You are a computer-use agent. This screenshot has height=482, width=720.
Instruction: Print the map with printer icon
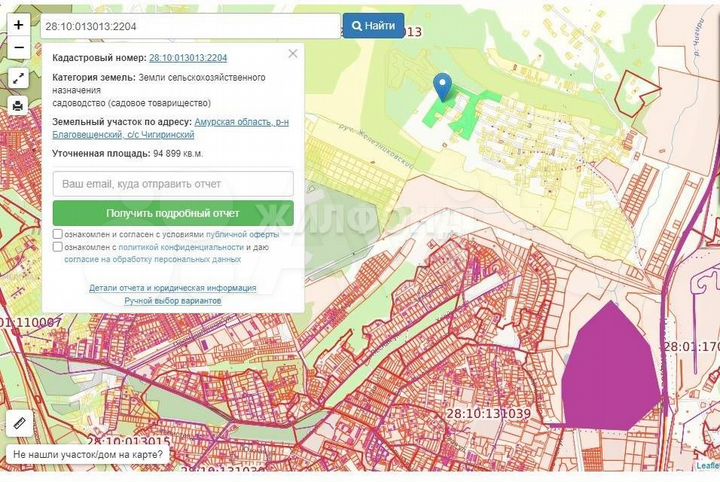click(x=19, y=105)
